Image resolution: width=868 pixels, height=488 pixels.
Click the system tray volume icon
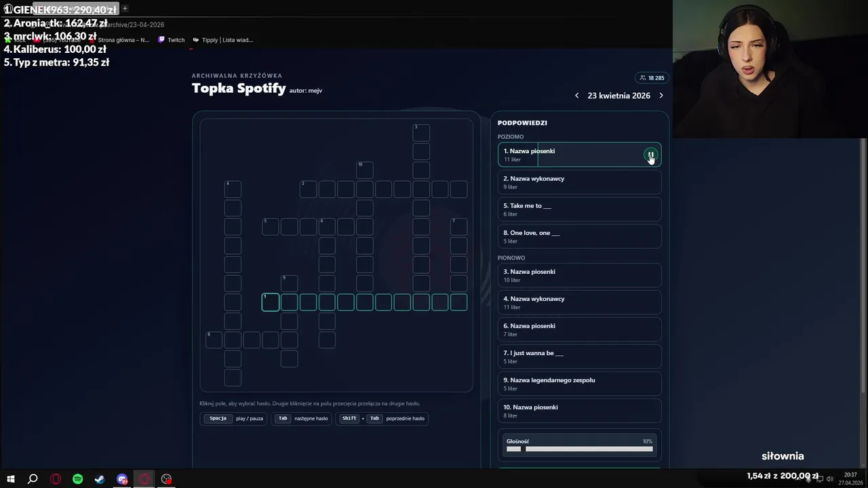point(829,479)
